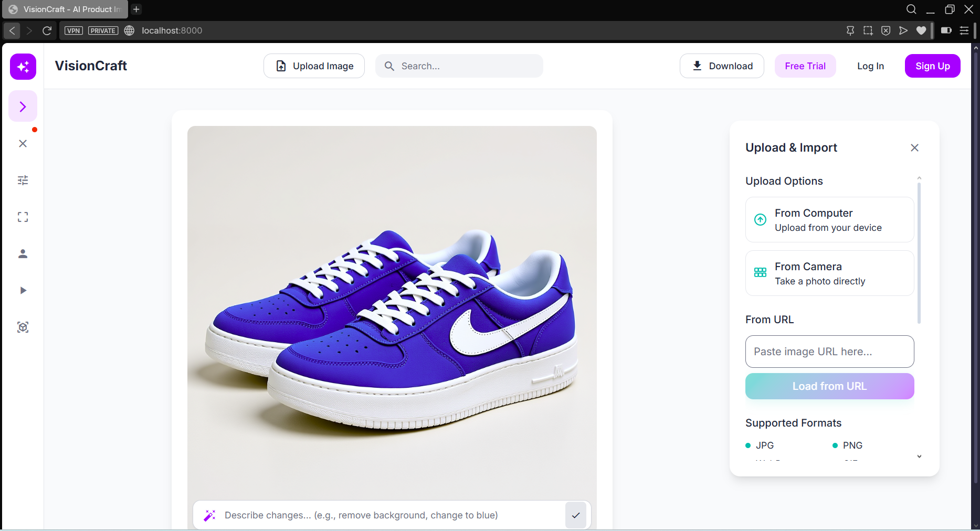Choose From Computer upload option
Image resolution: width=980 pixels, height=531 pixels.
829,220
